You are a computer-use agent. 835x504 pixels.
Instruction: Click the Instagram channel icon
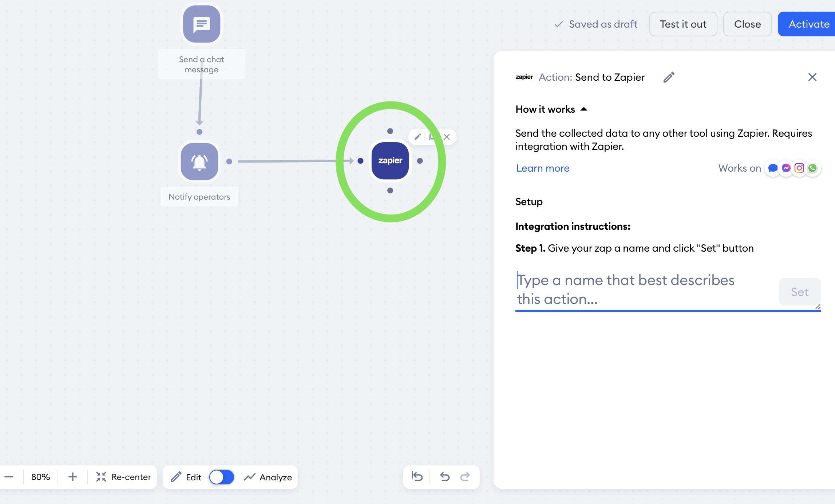799,168
